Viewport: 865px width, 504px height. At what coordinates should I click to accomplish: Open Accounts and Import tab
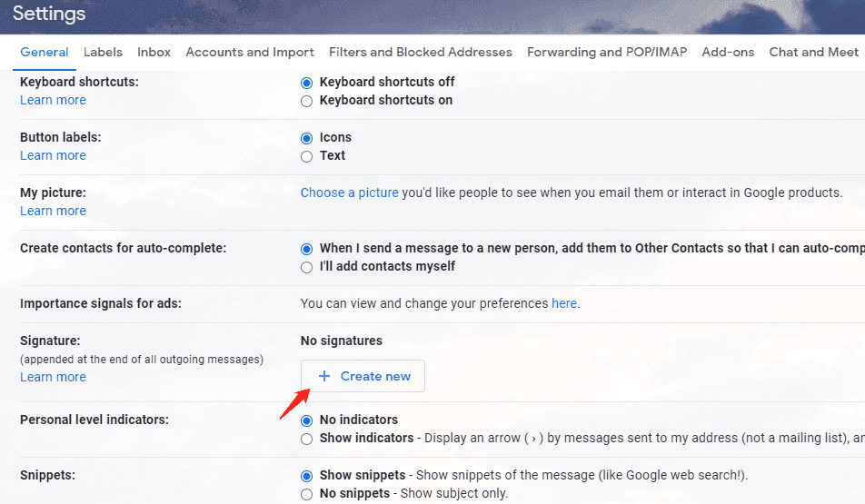(x=250, y=52)
